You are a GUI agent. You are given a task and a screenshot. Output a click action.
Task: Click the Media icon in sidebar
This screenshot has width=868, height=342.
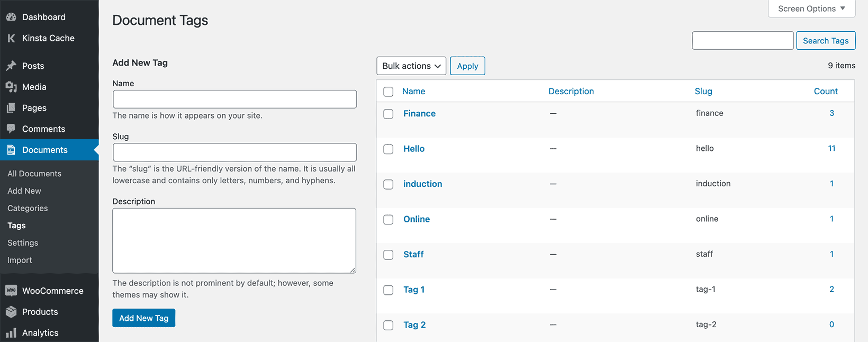pos(11,87)
